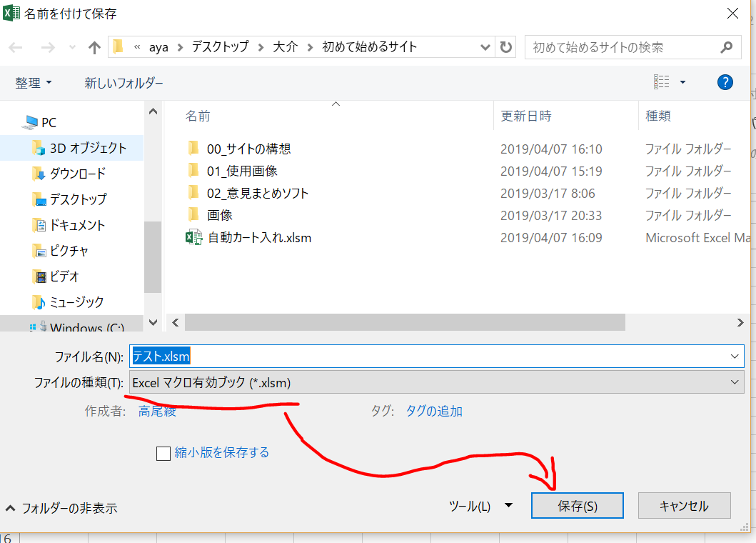Create a folder with 新しいフォルダー

click(x=124, y=83)
